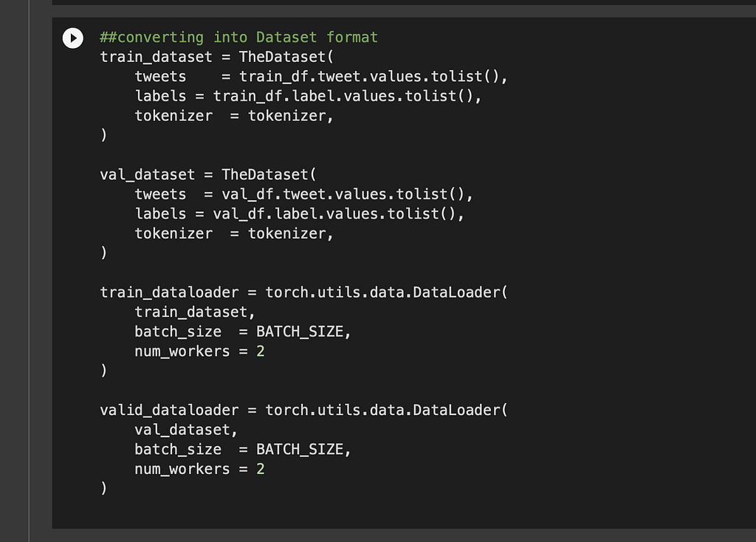Run the cell with the play button
756x542 pixels.
pyautogui.click(x=73, y=38)
